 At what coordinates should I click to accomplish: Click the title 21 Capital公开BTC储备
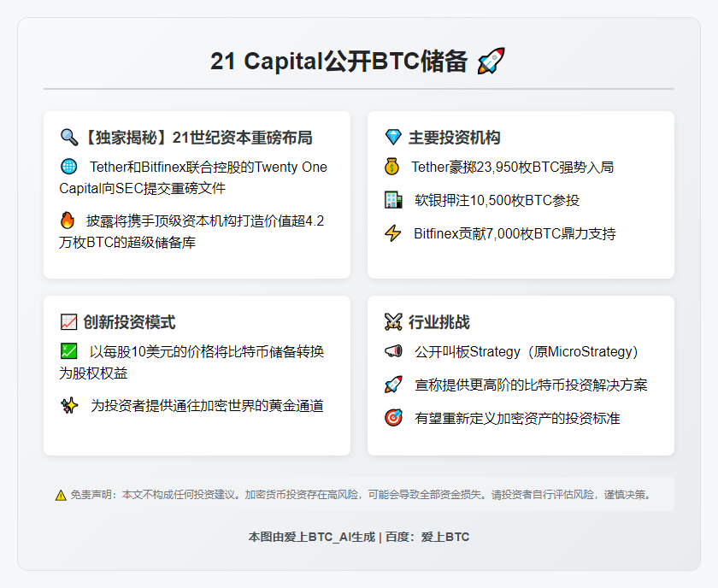(339, 61)
